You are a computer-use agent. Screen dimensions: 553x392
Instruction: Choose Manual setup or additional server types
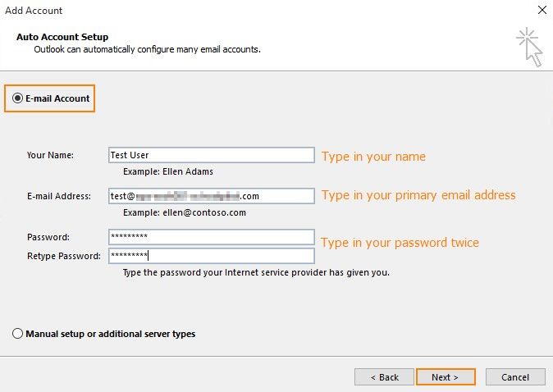(18, 334)
